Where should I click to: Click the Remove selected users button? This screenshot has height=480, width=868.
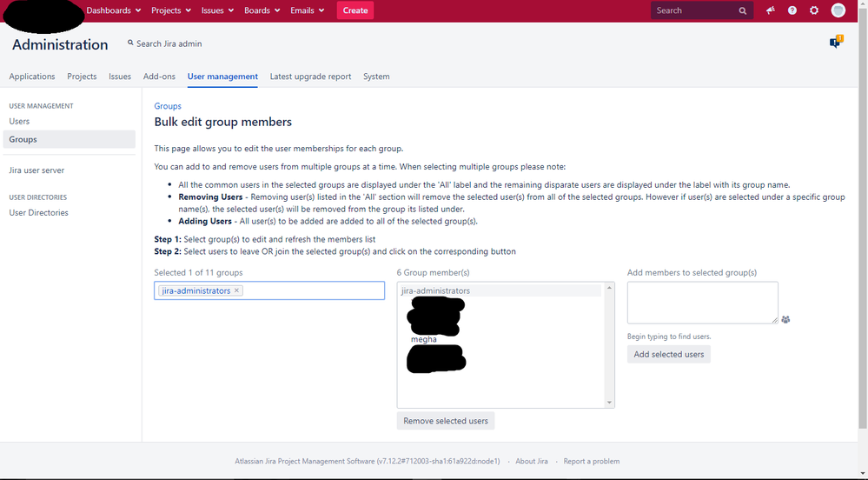(446, 421)
